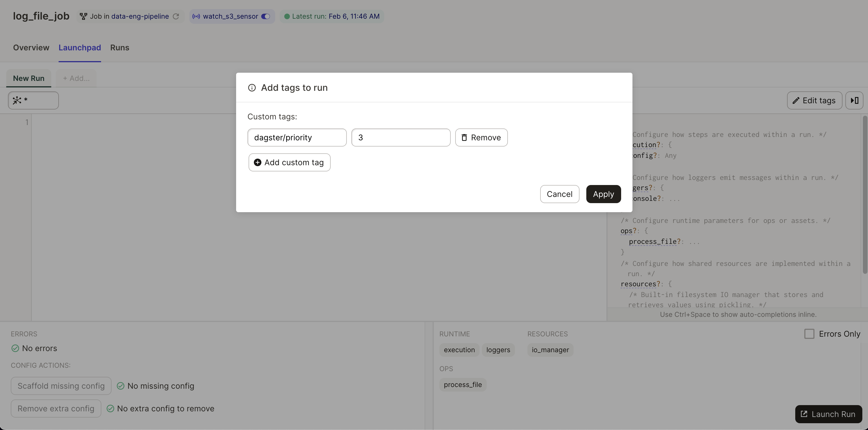Image resolution: width=868 pixels, height=430 pixels.
Task: Click the dagster/priority tag key input
Action: (x=297, y=137)
